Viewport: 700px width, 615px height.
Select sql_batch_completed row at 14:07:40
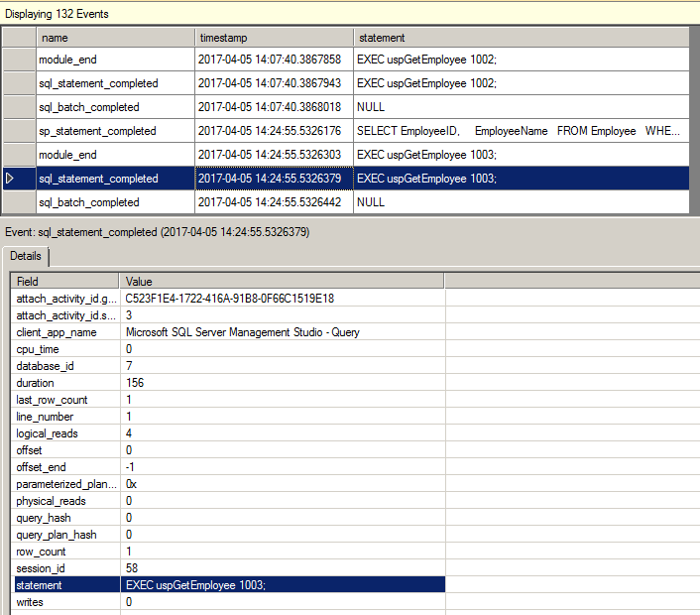(88, 107)
